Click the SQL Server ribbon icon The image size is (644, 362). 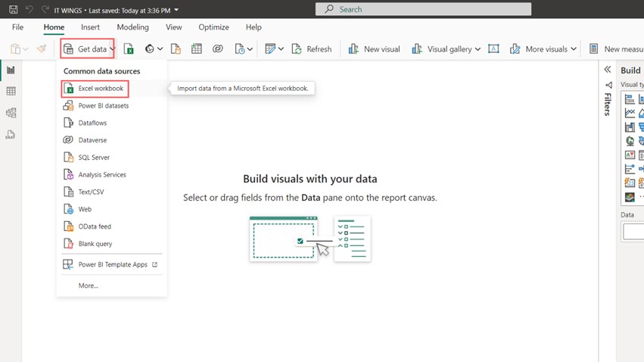pyautogui.click(x=176, y=49)
